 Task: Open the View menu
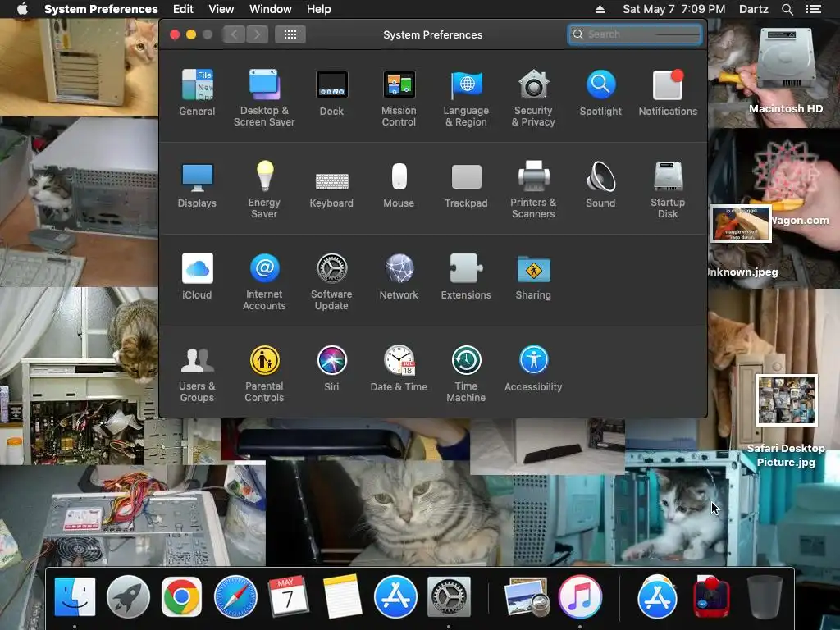(x=221, y=9)
